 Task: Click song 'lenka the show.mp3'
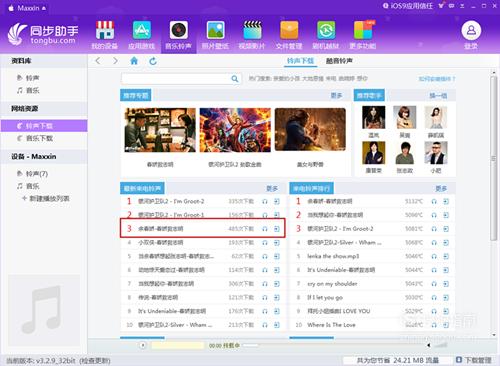[333, 256]
